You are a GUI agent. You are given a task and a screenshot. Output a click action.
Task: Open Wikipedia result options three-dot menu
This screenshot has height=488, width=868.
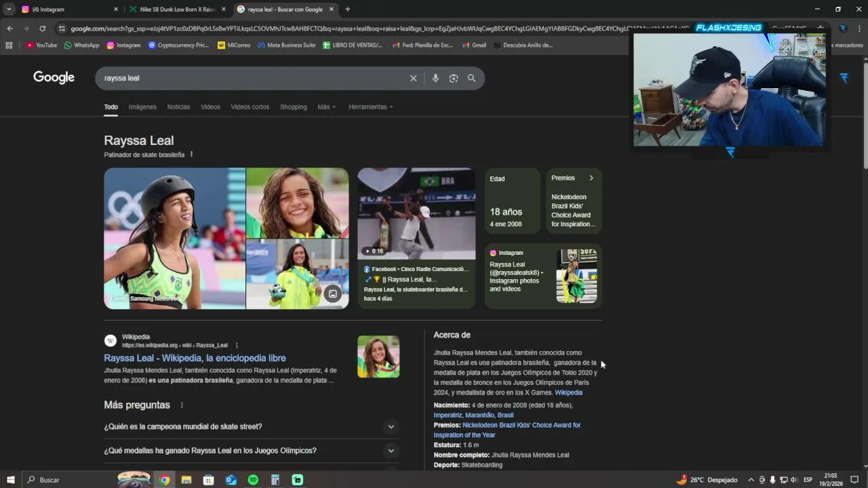pyautogui.click(x=237, y=345)
